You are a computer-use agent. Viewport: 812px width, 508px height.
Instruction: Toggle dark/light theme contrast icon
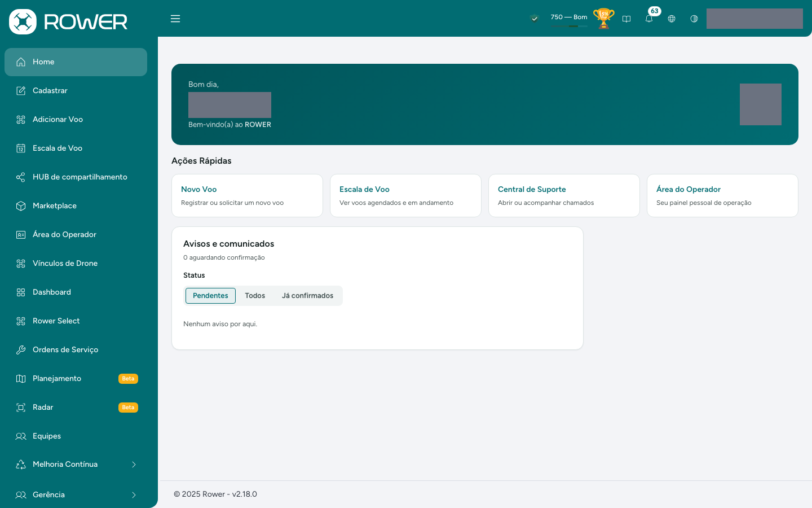tap(694, 19)
